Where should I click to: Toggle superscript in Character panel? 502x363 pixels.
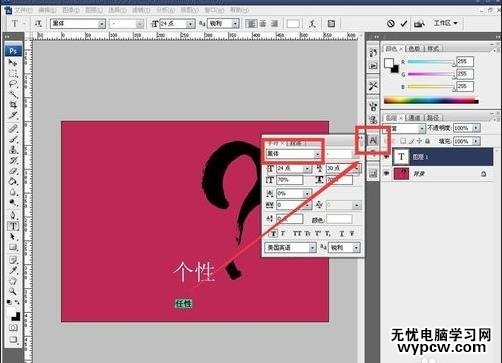tap(317, 234)
